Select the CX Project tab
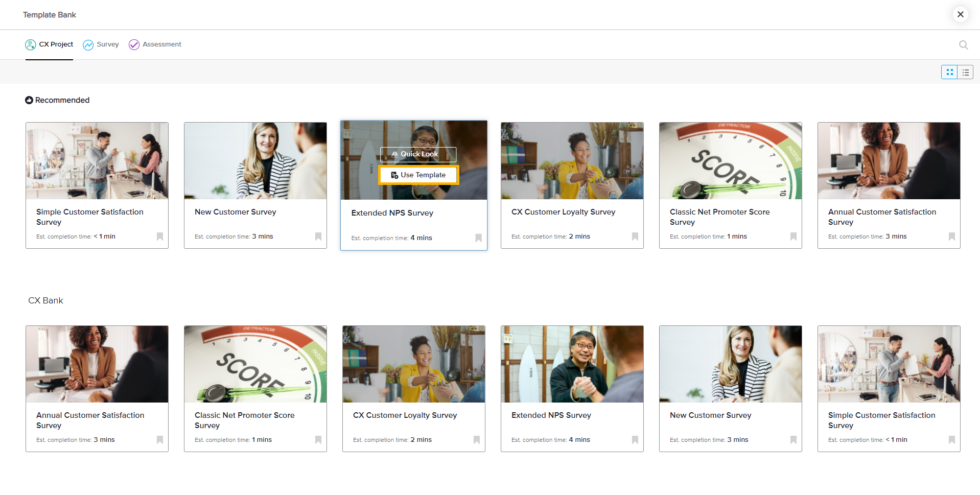Image resolution: width=980 pixels, height=495 pixels. [x=50, y=44]
